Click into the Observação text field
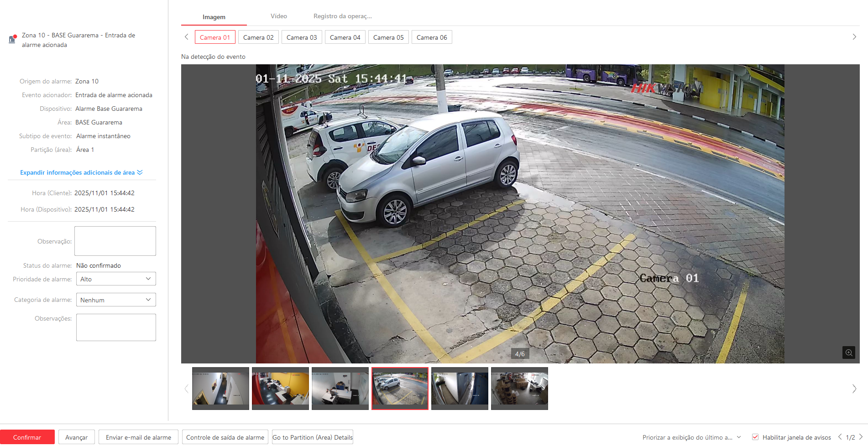 point(115,241)
